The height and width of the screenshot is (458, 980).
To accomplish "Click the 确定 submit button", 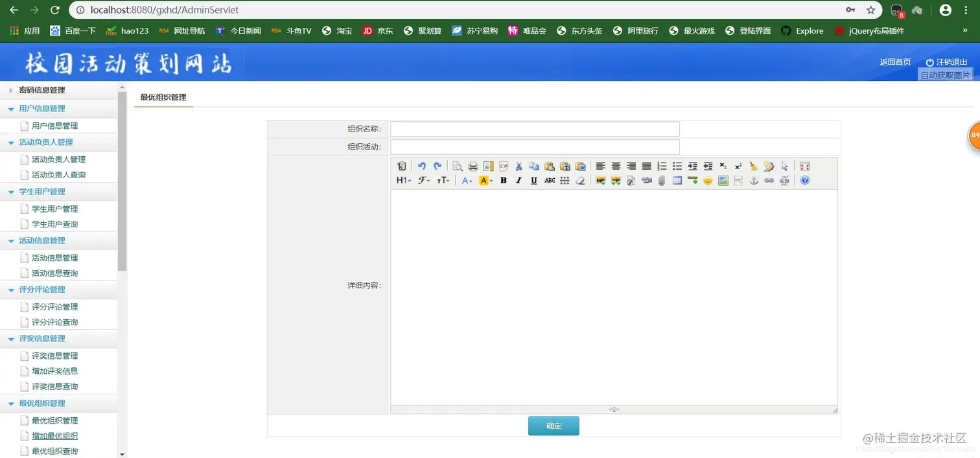I will (554, 426).
